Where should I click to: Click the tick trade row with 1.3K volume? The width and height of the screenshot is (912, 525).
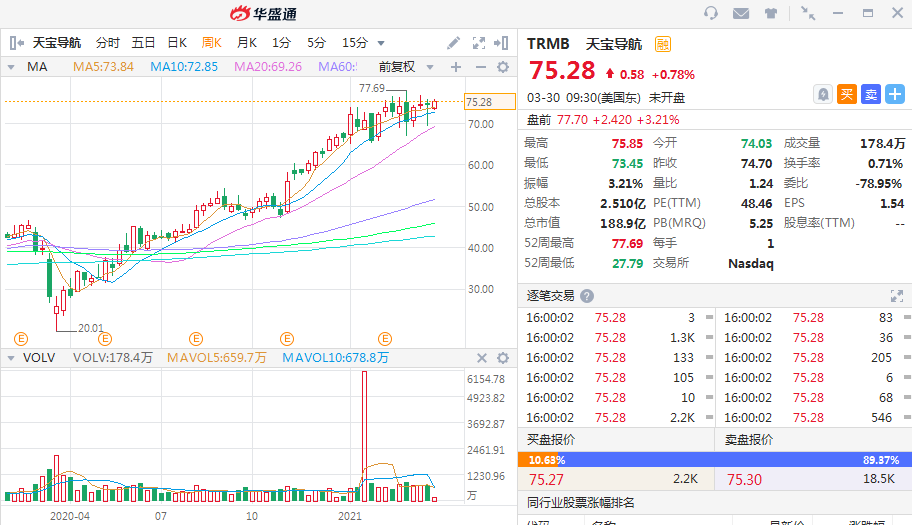tap(615, 338)
